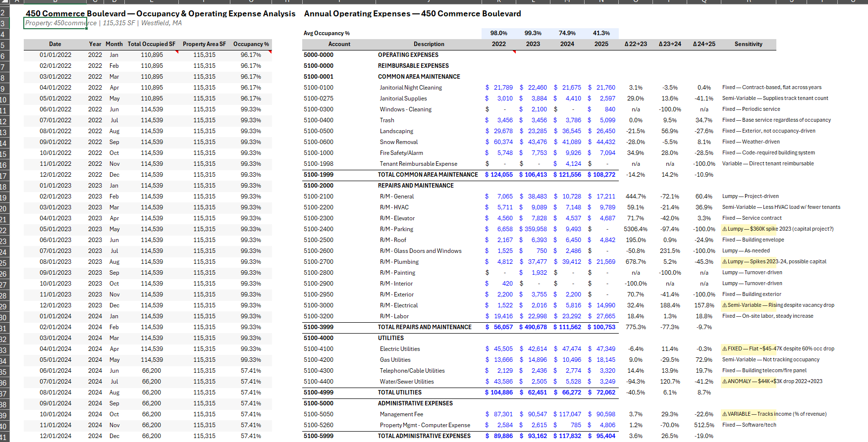The image size is (868, 442).
Task: Click the 'Sensitivity' column header cell
Action: coord(749,44)
